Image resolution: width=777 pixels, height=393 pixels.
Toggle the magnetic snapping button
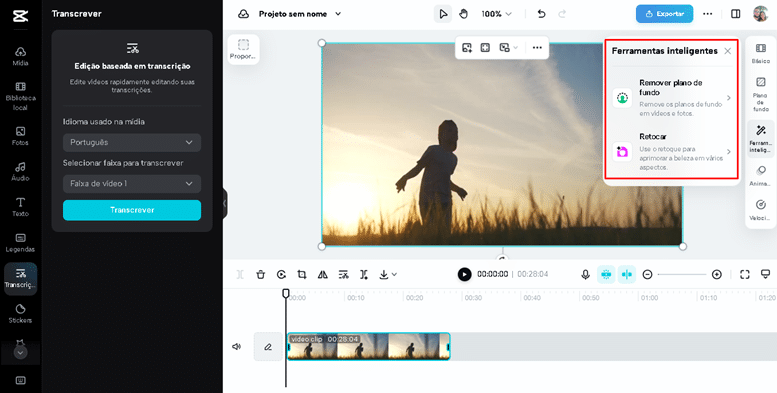point(606,274)
